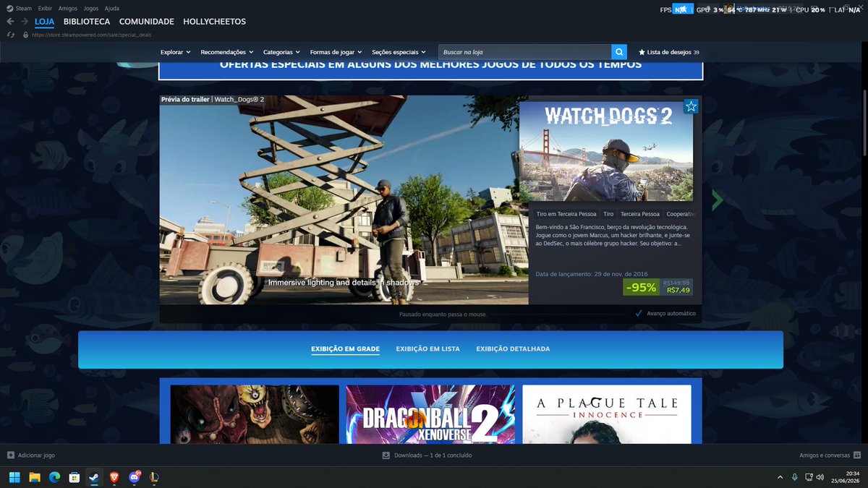
Task: Go back with the left arrow icon
Action: pos(10,22)
